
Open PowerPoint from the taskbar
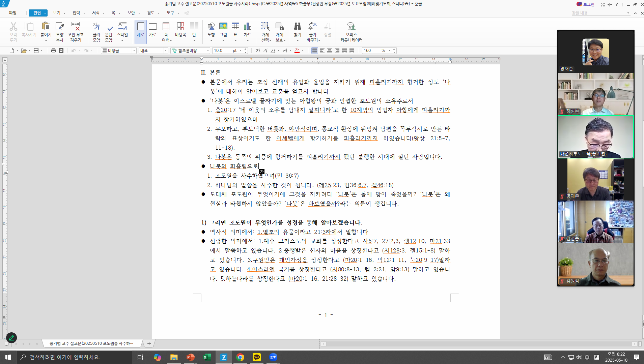(x=191, y=357)
